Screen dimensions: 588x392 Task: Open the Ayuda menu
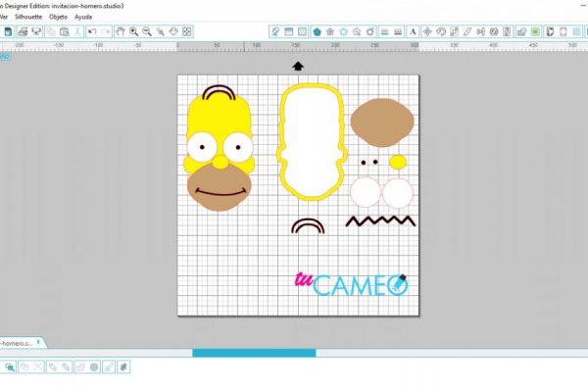pos(83,17)
